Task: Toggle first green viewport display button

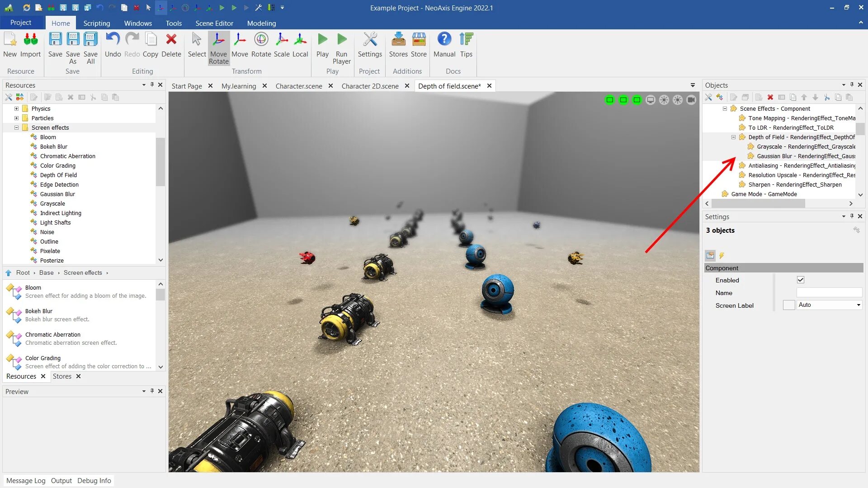Action: pyautogui.click(x=609, y=100)
